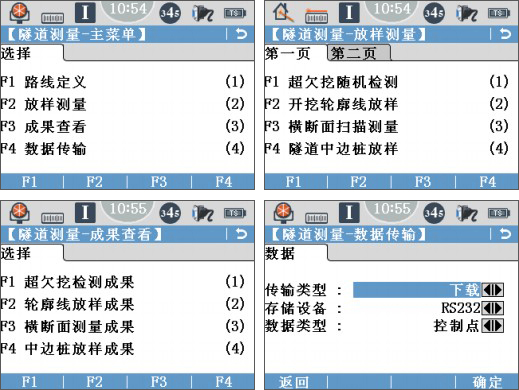Screen dimensions: 519x390
Task: Click the 34s round icon in 主菜单 screen
Action: 170,13
